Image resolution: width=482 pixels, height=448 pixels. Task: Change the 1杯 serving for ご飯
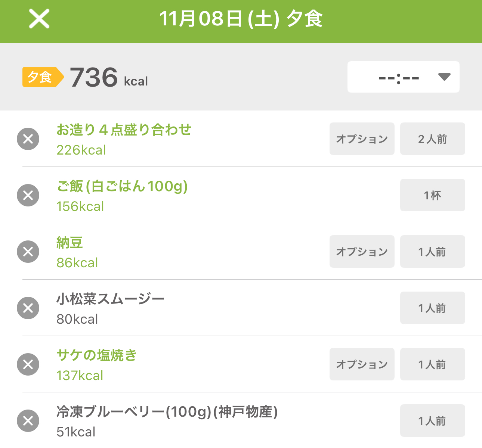coord(432,195)
